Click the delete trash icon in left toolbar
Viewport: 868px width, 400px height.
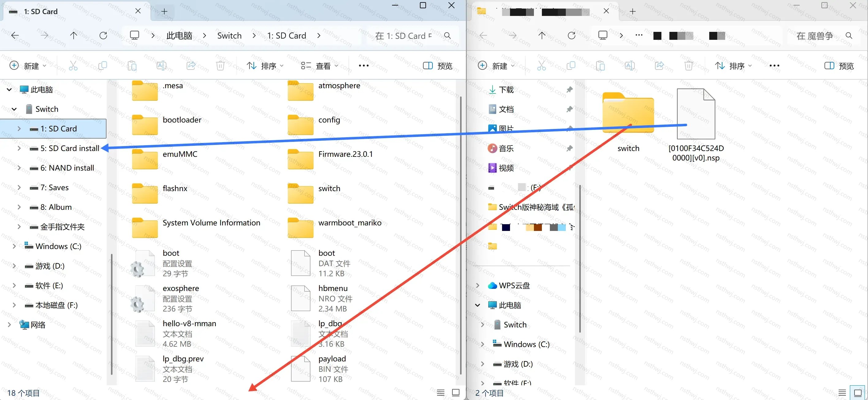[220, 66]
